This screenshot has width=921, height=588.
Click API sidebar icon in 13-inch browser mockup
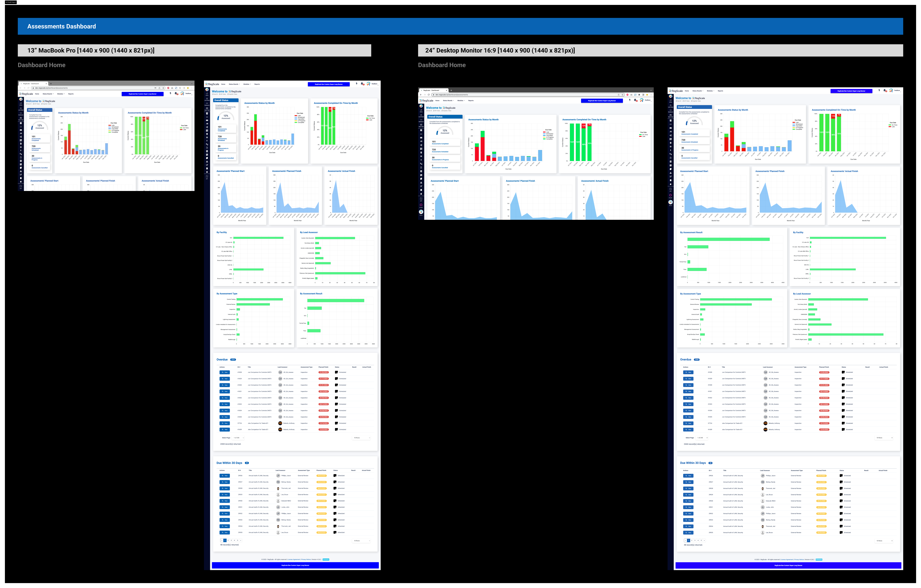[x=21, y=187]
